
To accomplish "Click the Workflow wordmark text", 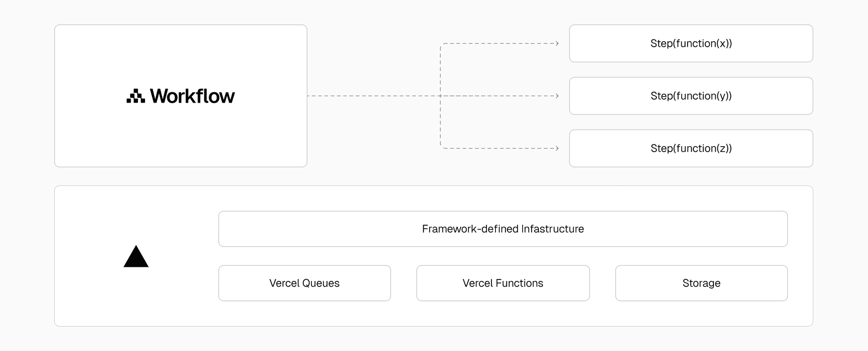I will 193,96.
